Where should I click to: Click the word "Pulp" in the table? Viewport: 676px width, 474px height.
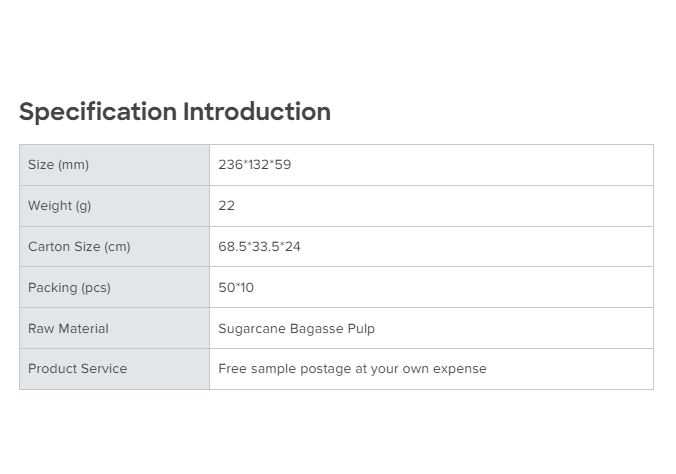pos(361,329)
